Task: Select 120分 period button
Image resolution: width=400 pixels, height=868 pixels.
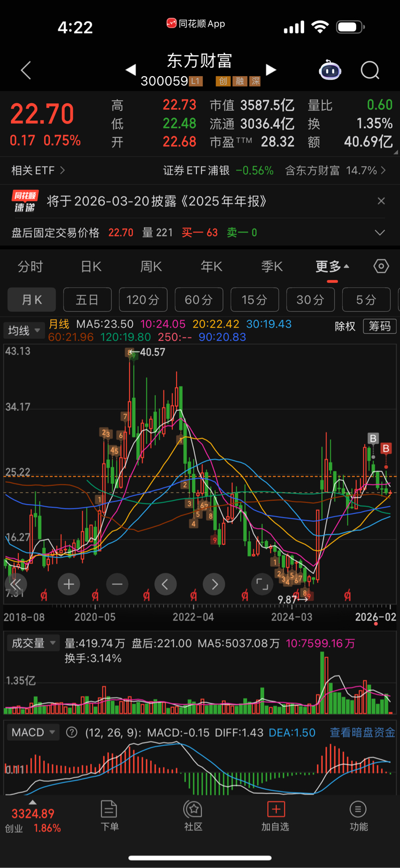Action: click(x=143, y=300)
